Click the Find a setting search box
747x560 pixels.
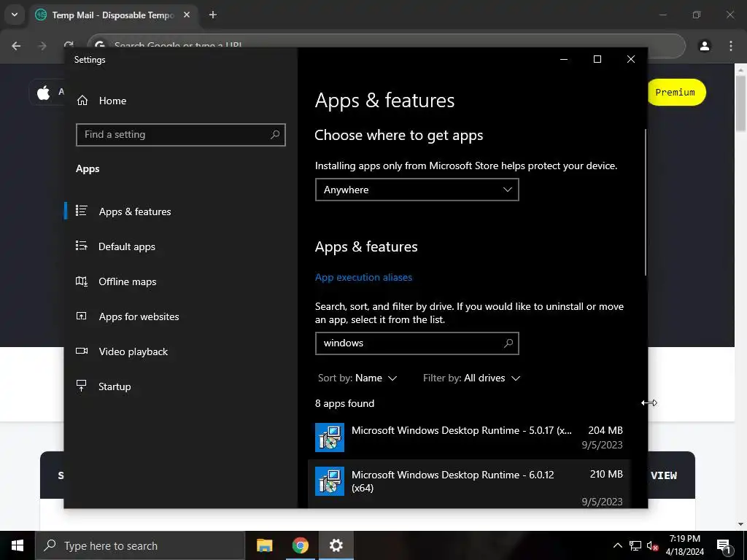point(181,135)
